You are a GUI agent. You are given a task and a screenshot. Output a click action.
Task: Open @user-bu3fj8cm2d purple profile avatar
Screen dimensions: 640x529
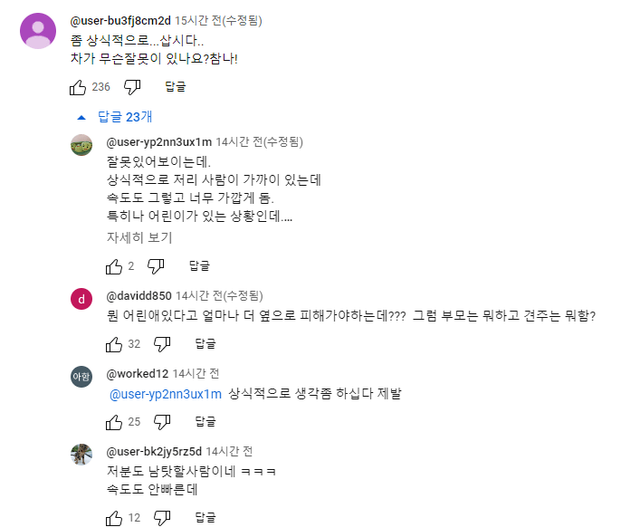point(38,32)
